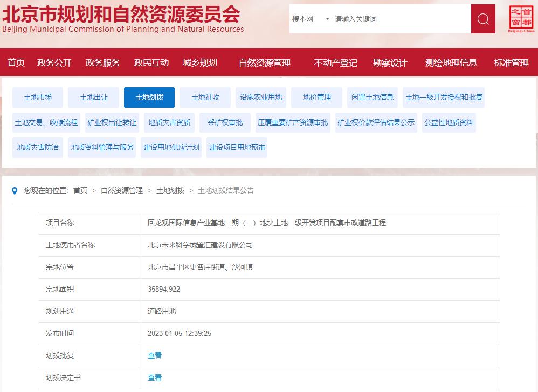Viewport: 538px width, 392px height.
Task: Click the blue location pin icon
Action: (15, 191)
